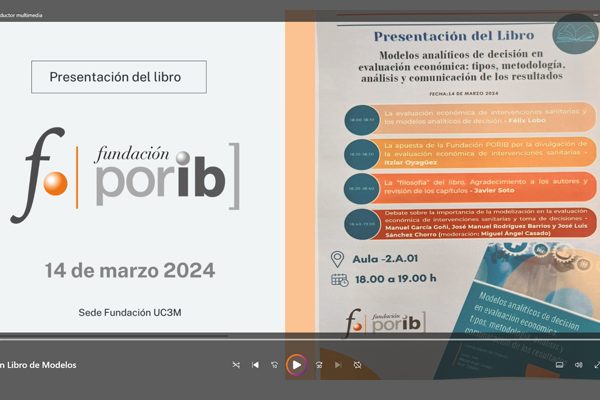600x400 pixels.
Task: Skip back ten seconds
Action: pyautogui.click(x=275, y=365)
